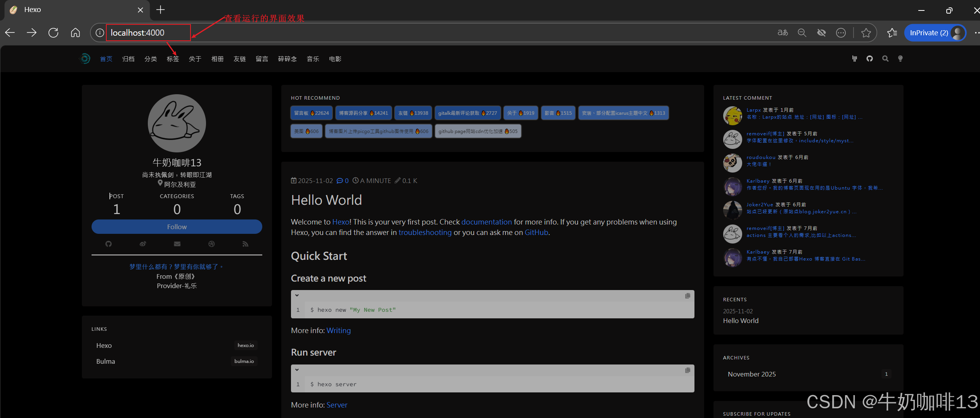Viewport: 980px width, 418px height.
Task: Open the 归档 nav item
Action: [x=128, y=59]
